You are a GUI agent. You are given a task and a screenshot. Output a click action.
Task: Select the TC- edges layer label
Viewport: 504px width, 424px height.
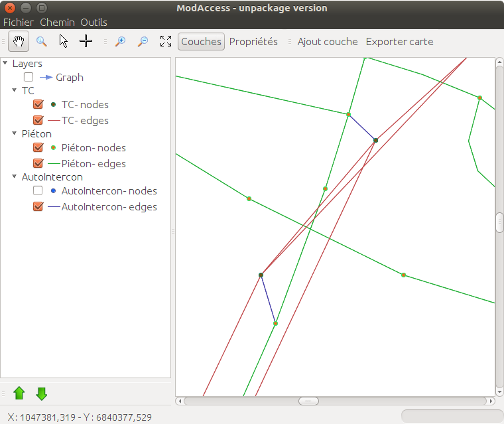point(85,121)
